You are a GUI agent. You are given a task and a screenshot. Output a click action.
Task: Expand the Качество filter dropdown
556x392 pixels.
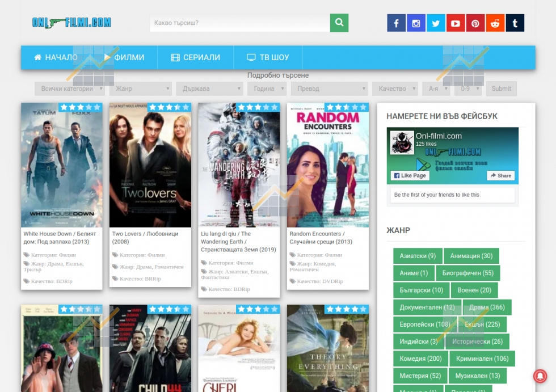(x=395, y=88)
